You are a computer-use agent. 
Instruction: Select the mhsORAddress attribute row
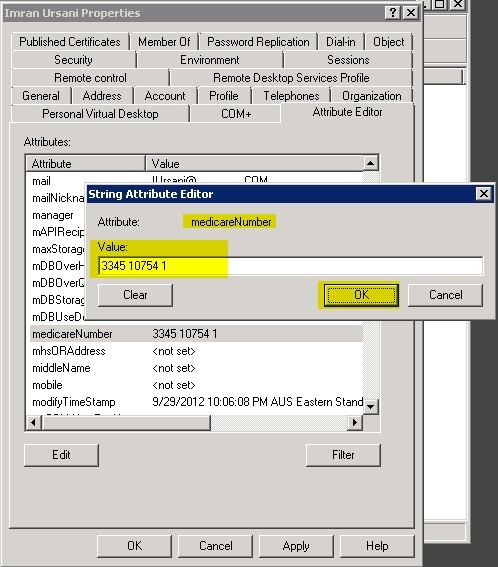196,351
